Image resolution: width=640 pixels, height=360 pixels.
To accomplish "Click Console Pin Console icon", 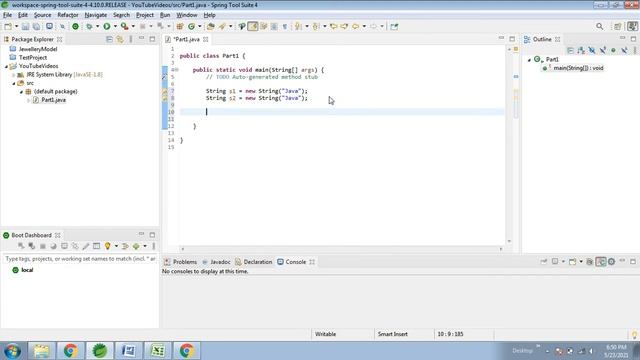I will point(544,262).
